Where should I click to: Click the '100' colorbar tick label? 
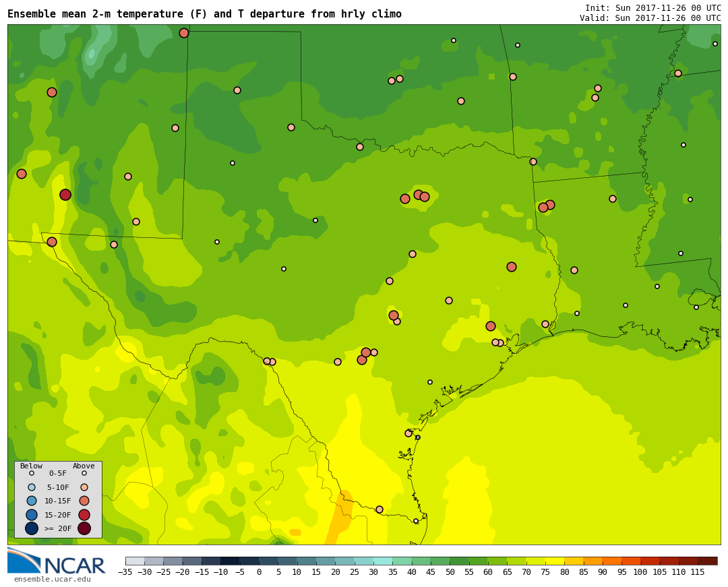(640, 572)
